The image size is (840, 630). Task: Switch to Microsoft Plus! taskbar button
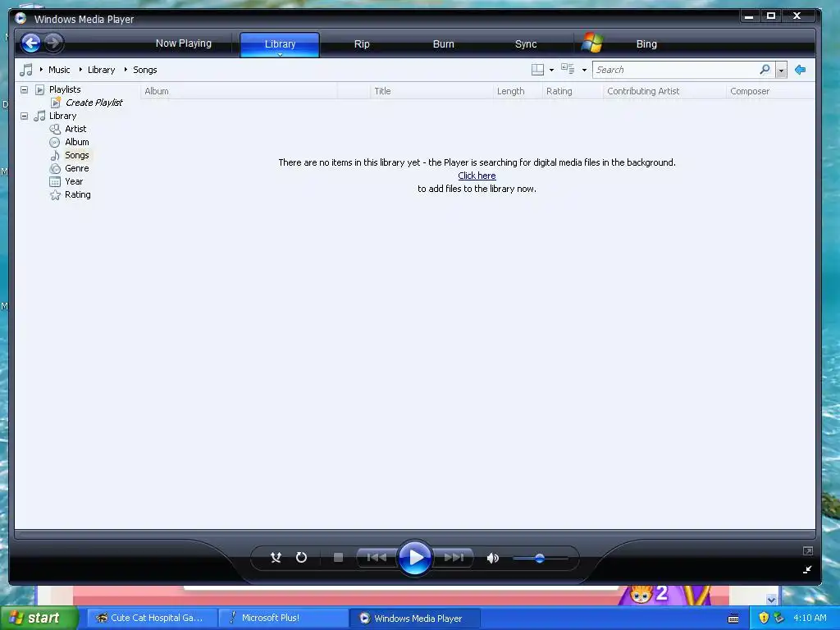click(283, 618)
